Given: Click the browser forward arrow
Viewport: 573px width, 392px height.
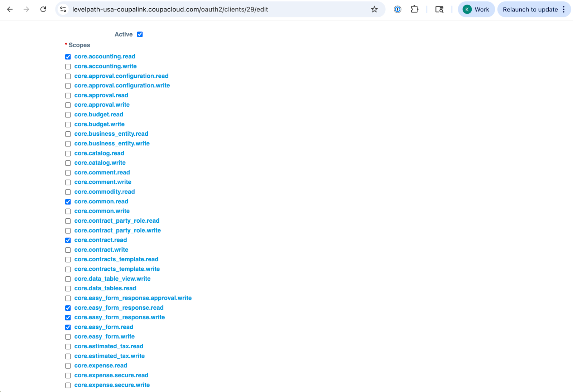Looking at the screenshot, I should 27,9.
